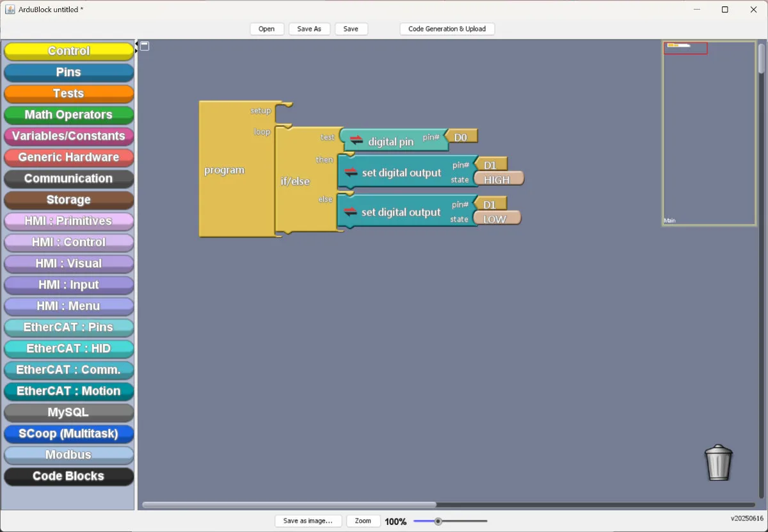Select the EtherCAT : Motion category
The image size is (768, 532).
pos(68,391)
